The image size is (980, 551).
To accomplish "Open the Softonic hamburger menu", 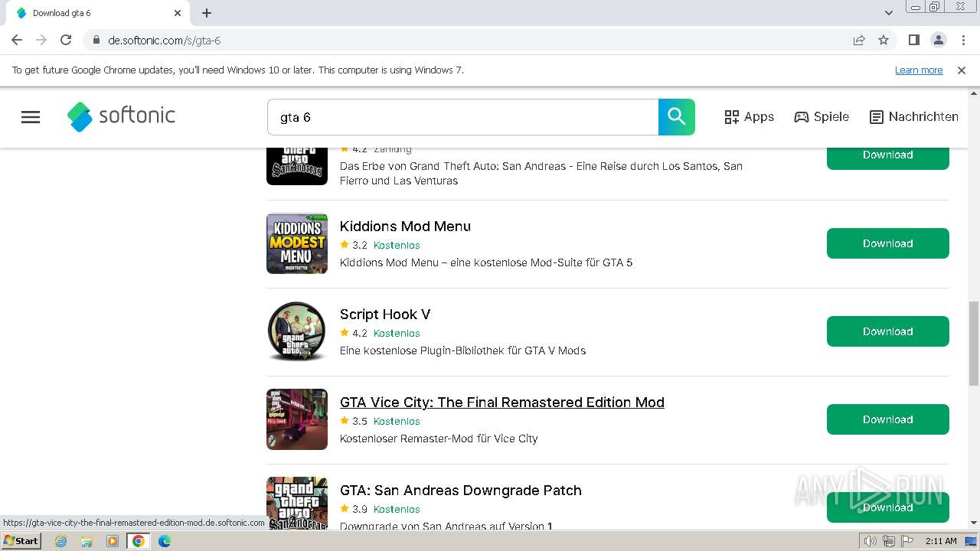I will click(31, 117).
